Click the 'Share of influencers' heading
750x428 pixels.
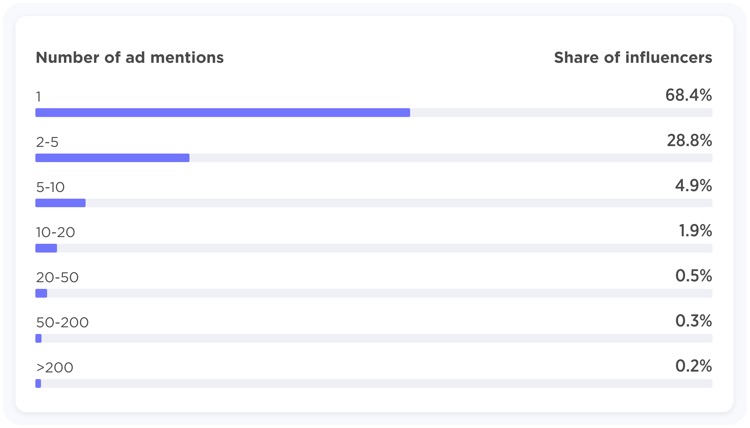[x=633, y=57]
